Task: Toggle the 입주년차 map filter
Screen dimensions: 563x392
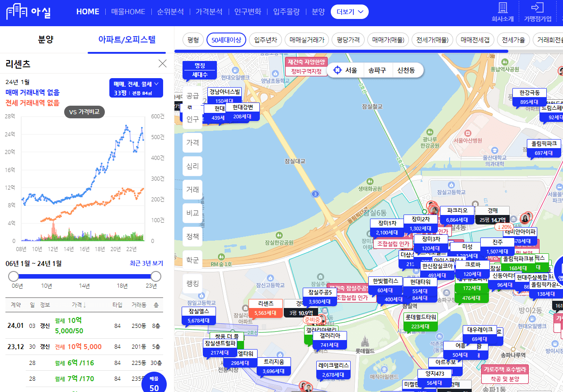Action: pos(266,40)
